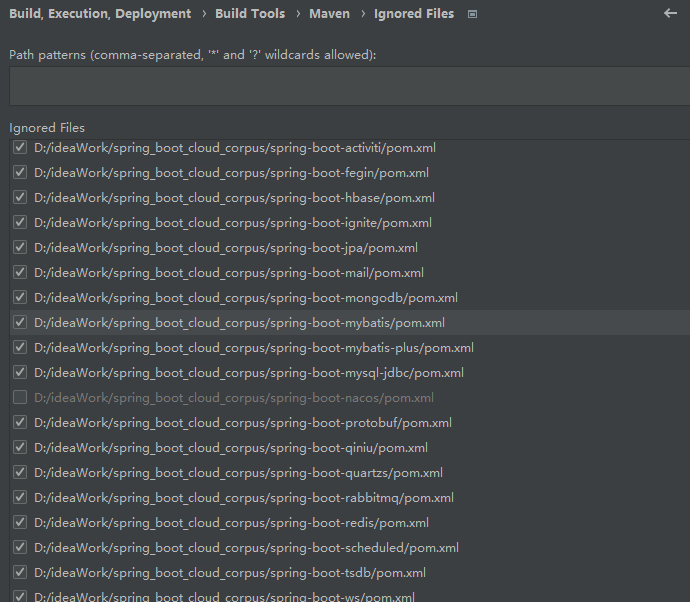
Task: Select the spring-boot-quartzs/pom.xml path text
Action: click(239, 473)
